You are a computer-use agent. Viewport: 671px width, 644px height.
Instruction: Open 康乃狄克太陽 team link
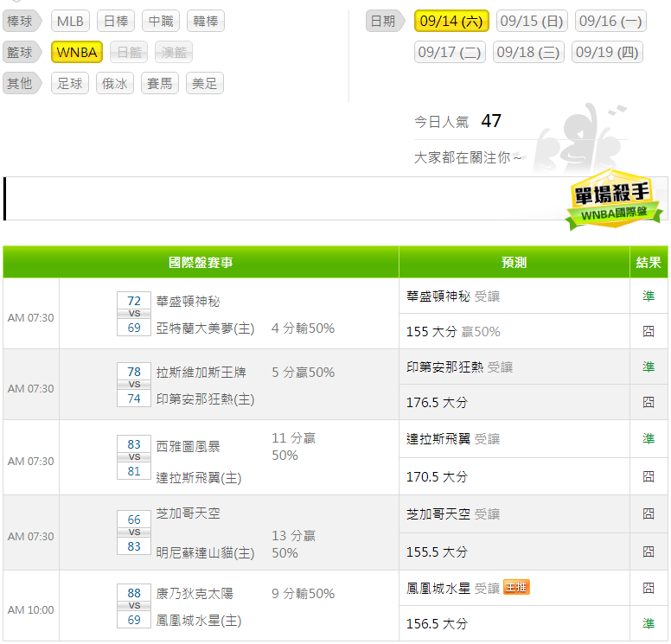[x=195, y=594]
